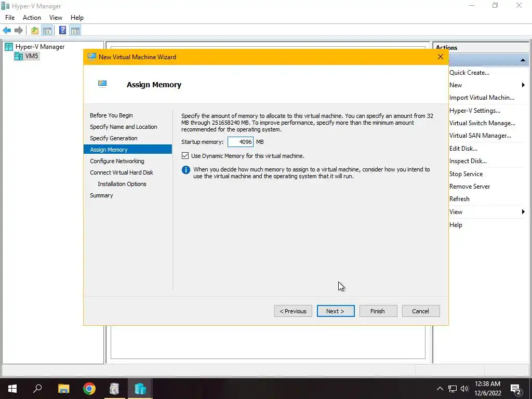The width and height of the screenshot is (532, 399).
Task: Go to Before You Begin step
Action: click(111, 115)
